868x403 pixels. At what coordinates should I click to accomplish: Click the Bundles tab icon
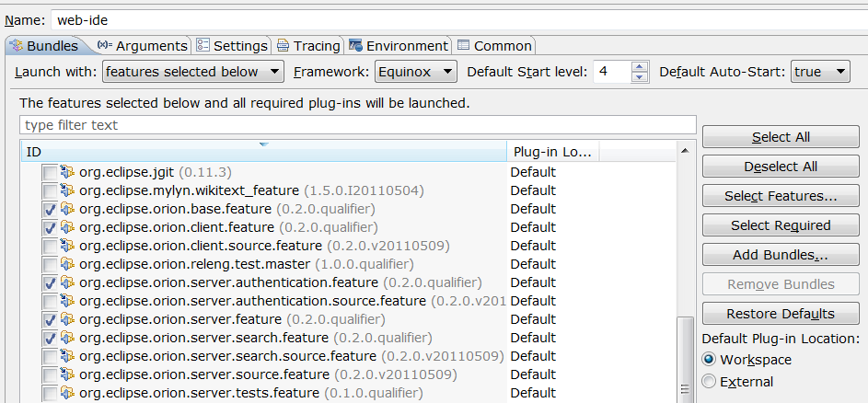[x=17, y=45]
